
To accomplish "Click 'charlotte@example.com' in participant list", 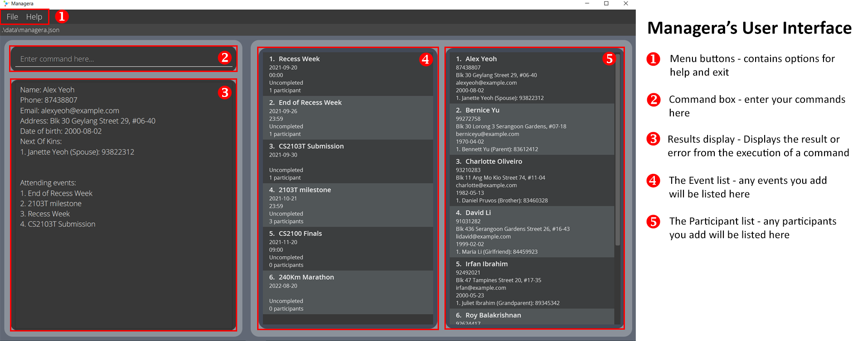I will 486,185.
